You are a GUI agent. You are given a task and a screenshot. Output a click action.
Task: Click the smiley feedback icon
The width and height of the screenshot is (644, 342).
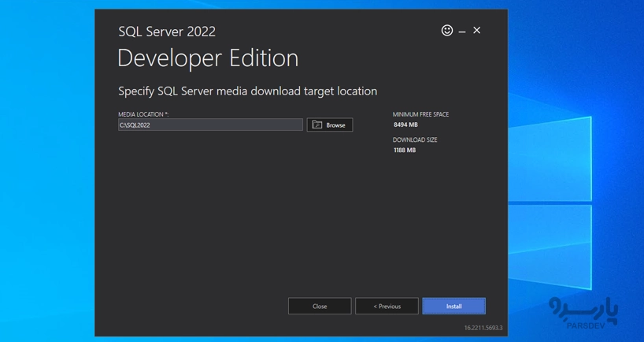447,31
